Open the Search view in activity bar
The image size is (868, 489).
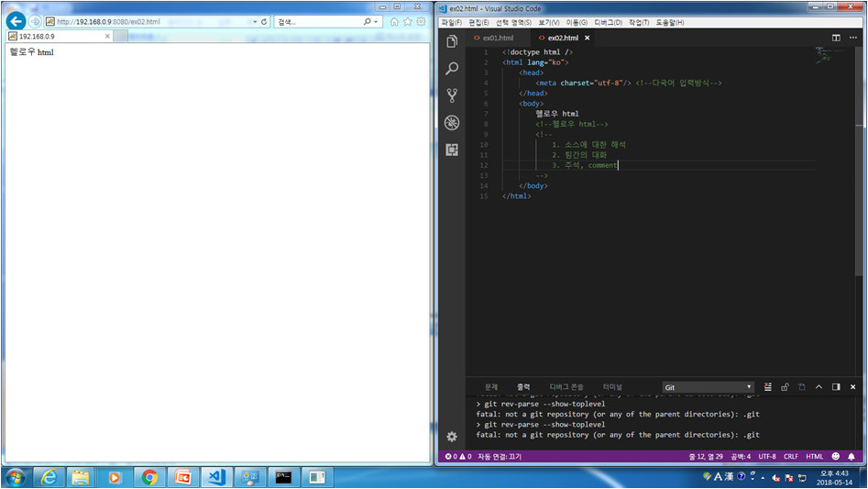(452, 69)
